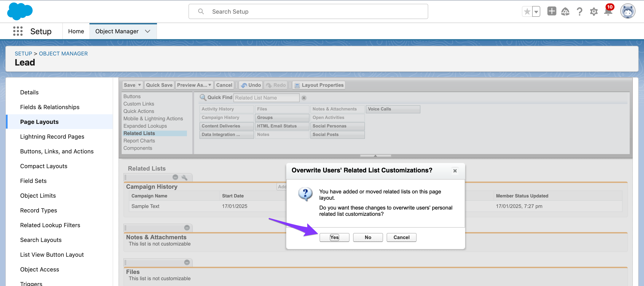Open the Save button dropdown arrow
Image resolution: width=644 pixels, height=286 pixels.
tap(140, 85)
